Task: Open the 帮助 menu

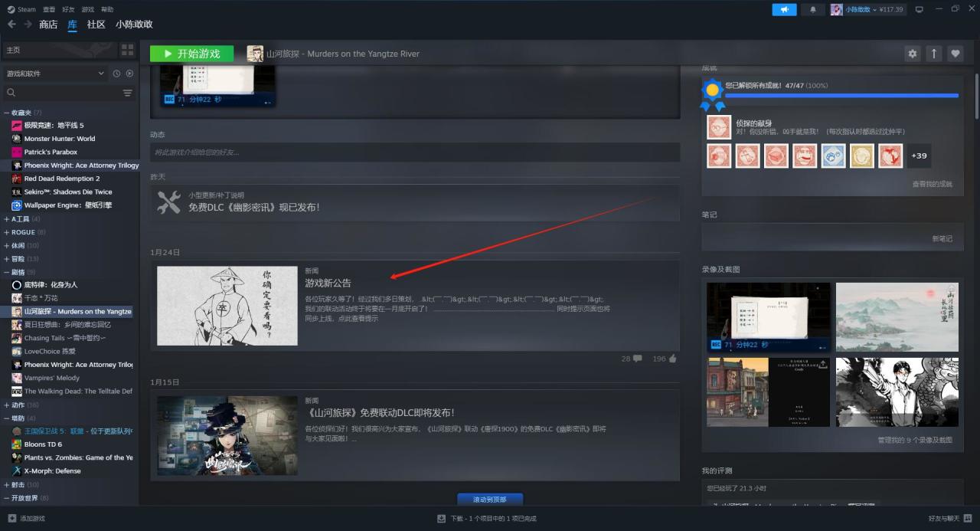Action: click(x=107, y=9)
